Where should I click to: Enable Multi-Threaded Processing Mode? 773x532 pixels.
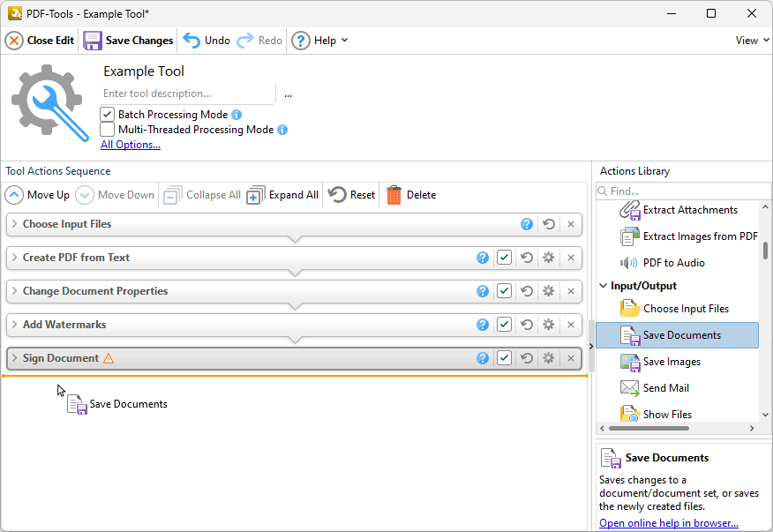[x=107, y=130]
